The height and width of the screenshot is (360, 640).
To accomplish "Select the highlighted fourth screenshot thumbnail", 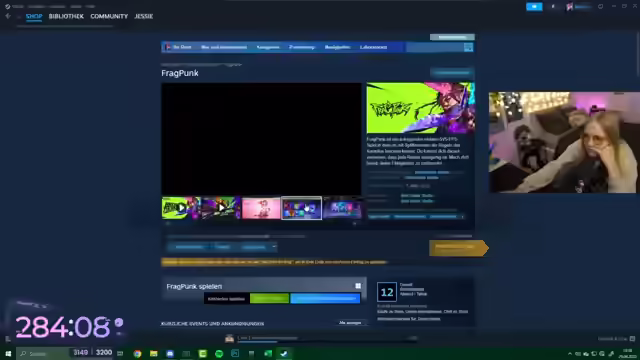I will [301, 208].
